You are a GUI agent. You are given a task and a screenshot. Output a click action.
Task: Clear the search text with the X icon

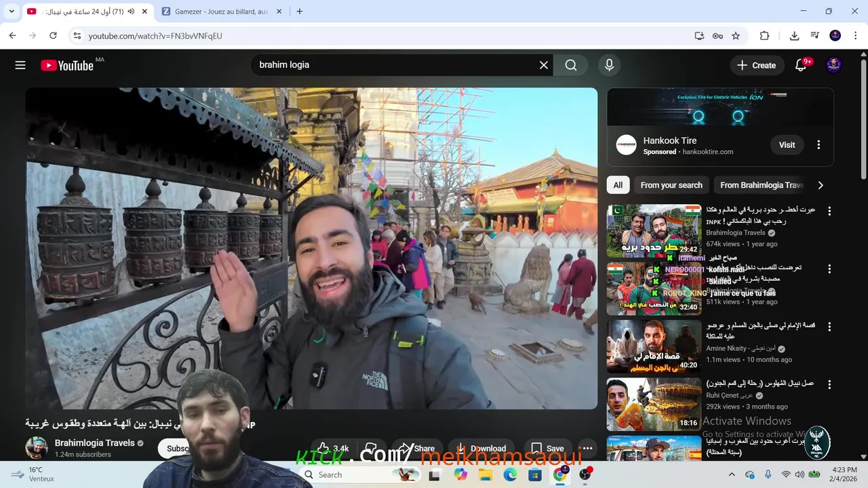543,65
